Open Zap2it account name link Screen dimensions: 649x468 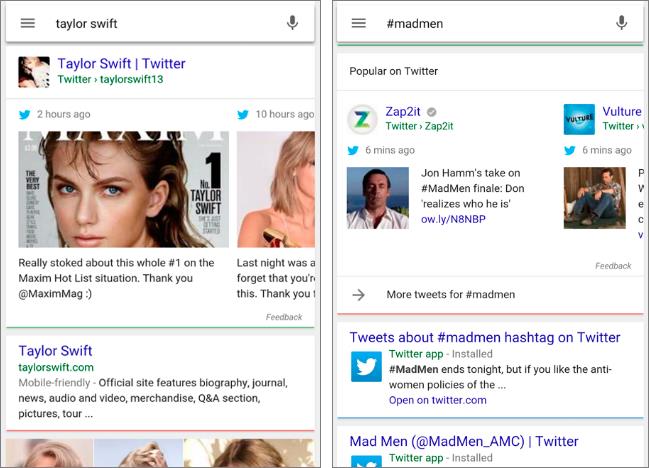coord(403,111)
